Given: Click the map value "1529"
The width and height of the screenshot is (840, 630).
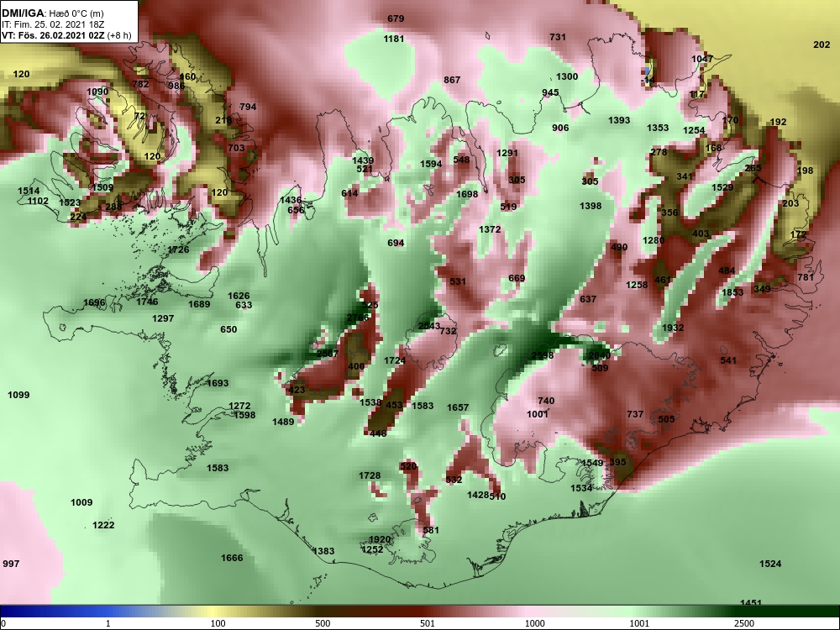Looking at the screenshot, I should click(x=722, y=187).
